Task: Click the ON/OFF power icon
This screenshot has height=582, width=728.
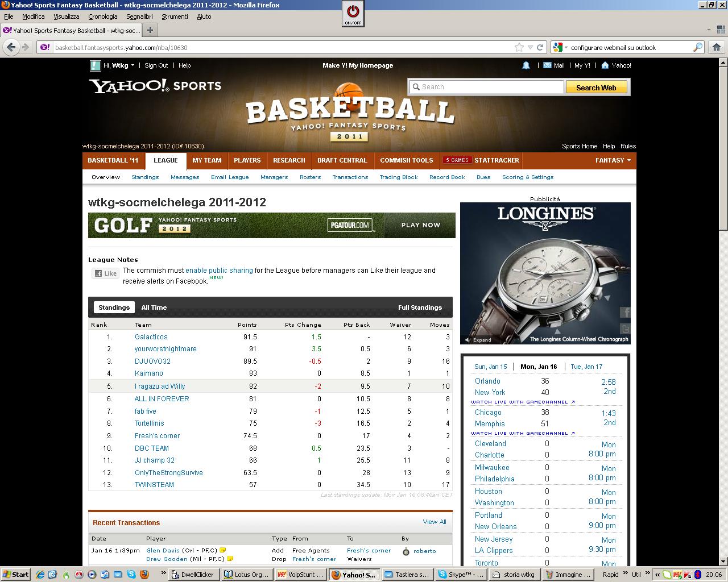Action: tap(353, 13)
